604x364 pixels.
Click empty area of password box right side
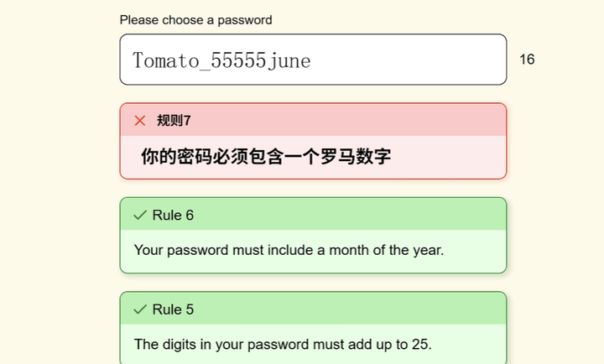(409, 60)
